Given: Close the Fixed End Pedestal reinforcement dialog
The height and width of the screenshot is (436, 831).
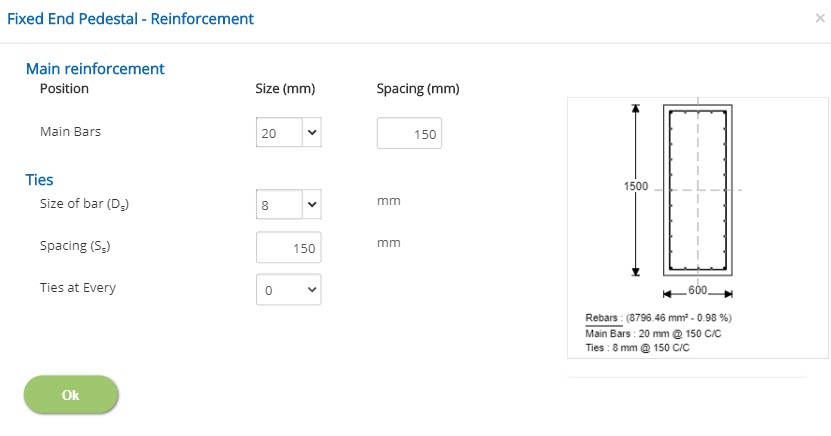Looking at the screenshot, I should coord(820,18).
